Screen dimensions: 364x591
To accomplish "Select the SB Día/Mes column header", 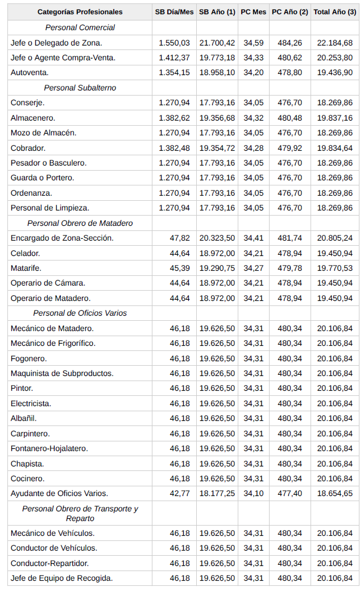I will click(174, 12).
